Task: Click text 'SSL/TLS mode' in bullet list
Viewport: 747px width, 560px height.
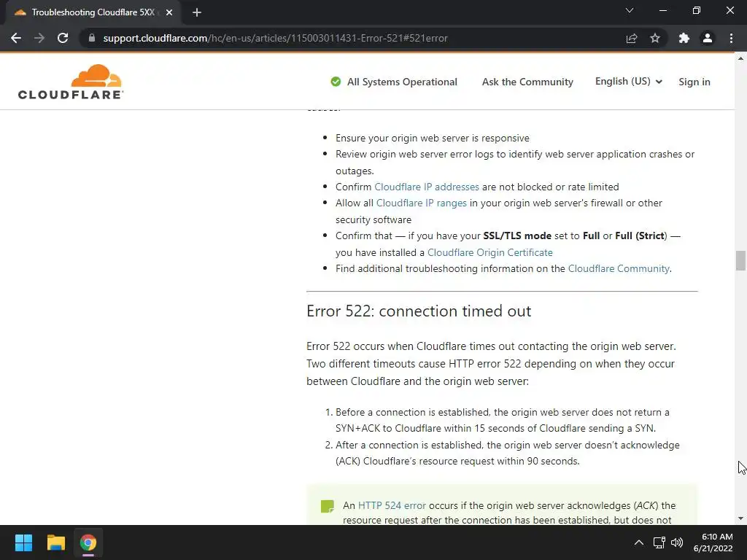Action: tap(517, 236)
